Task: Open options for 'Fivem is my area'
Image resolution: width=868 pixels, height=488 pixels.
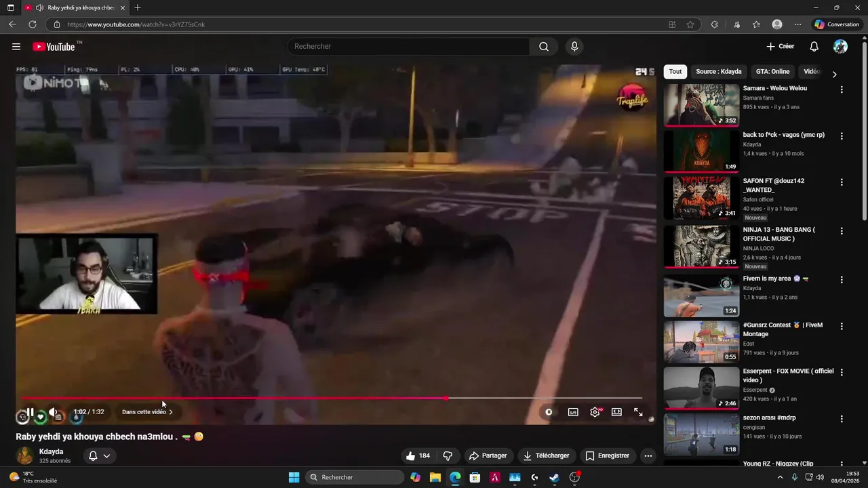Action: click(x=842, y=280)
